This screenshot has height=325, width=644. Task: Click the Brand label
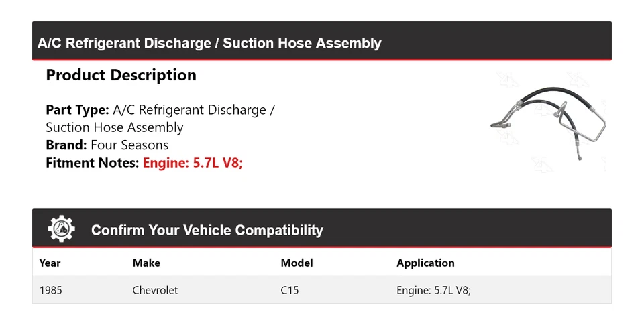point(66,145)
